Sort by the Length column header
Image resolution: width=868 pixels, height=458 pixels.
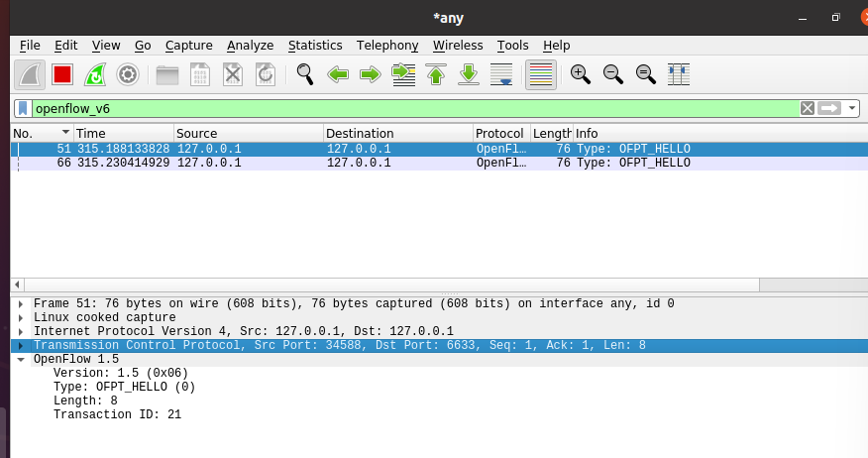551,134
